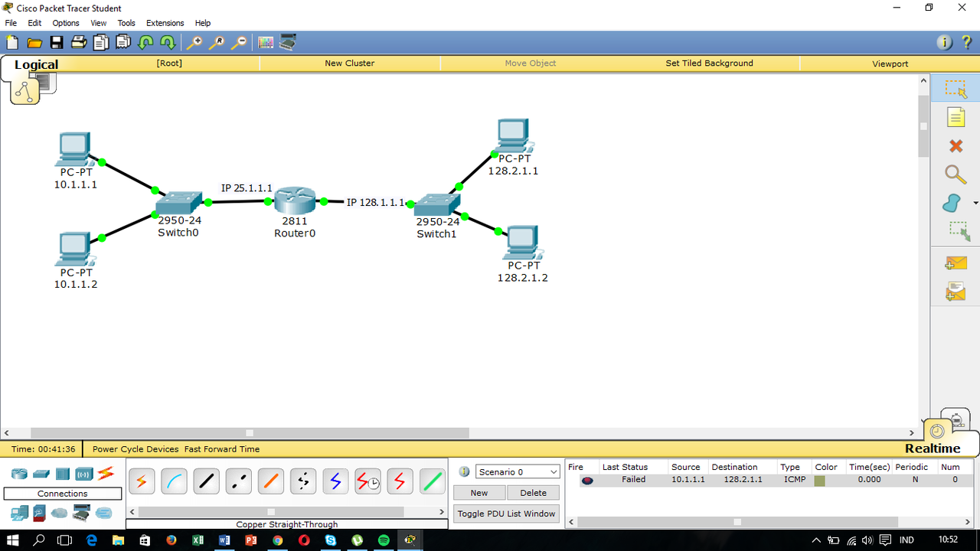The height and width of the screenshot is (551, 980).
Task: Zoom in on the workspace
Action: click(x=194, y=43)
